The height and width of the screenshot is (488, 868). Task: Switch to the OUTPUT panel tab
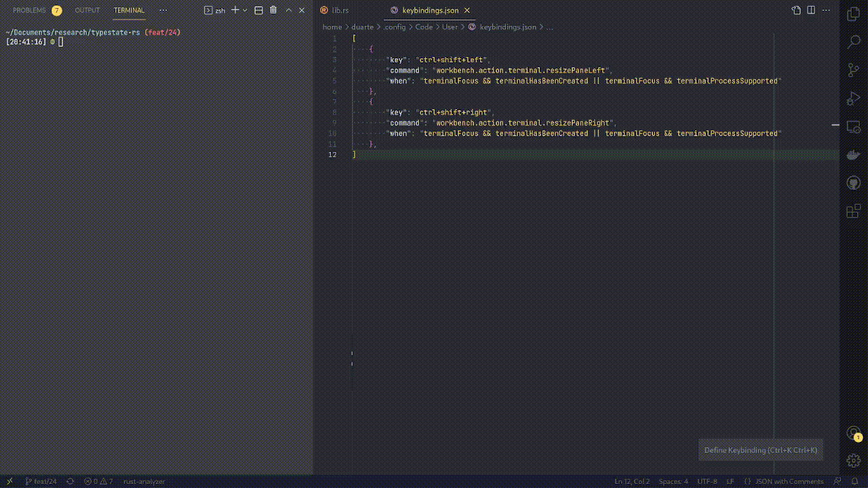(87, 10)
